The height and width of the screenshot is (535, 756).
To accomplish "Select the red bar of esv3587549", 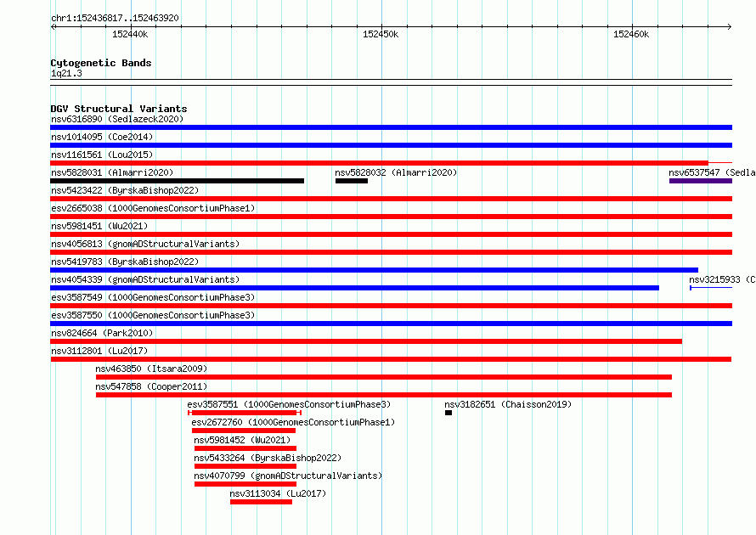I will [391, 306].
